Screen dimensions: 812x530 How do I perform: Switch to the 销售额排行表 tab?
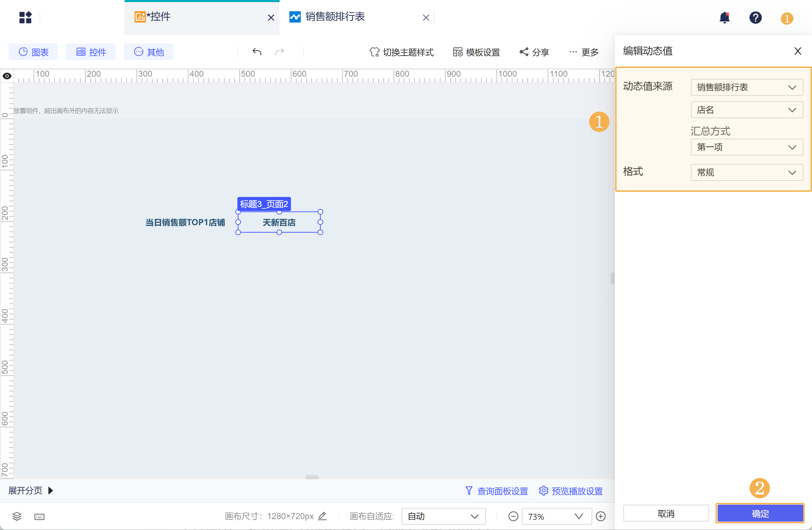335,17
